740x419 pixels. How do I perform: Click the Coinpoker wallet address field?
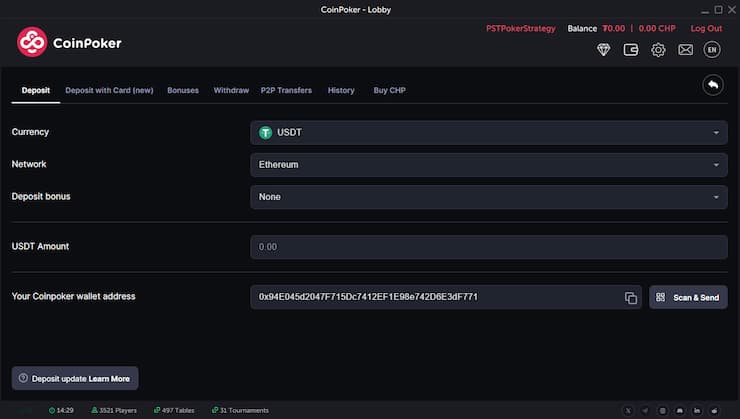point(446,297)
